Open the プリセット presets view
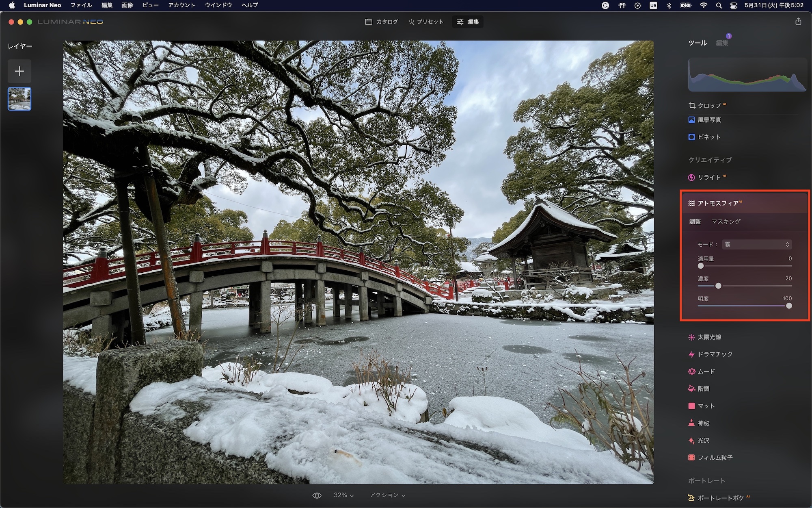Screen dimensions: 812x508 coord(426,22)
